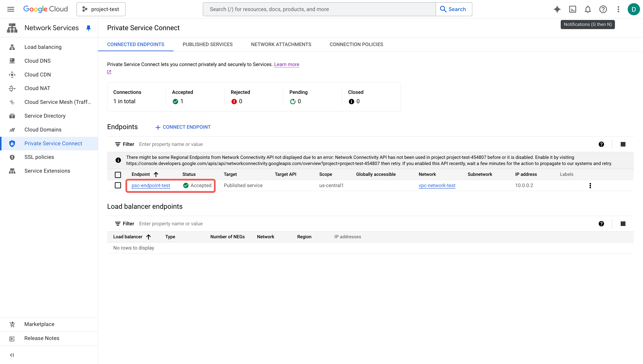Unpin Network Services with the pin icon
Image resolution: width=643 pixels, height=364 pixels.
(x=88, y=28)
